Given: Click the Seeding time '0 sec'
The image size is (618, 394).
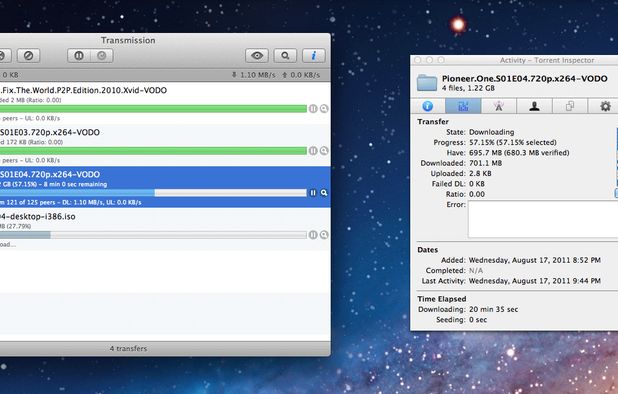Looking at the screenshot, I should 478,320.
